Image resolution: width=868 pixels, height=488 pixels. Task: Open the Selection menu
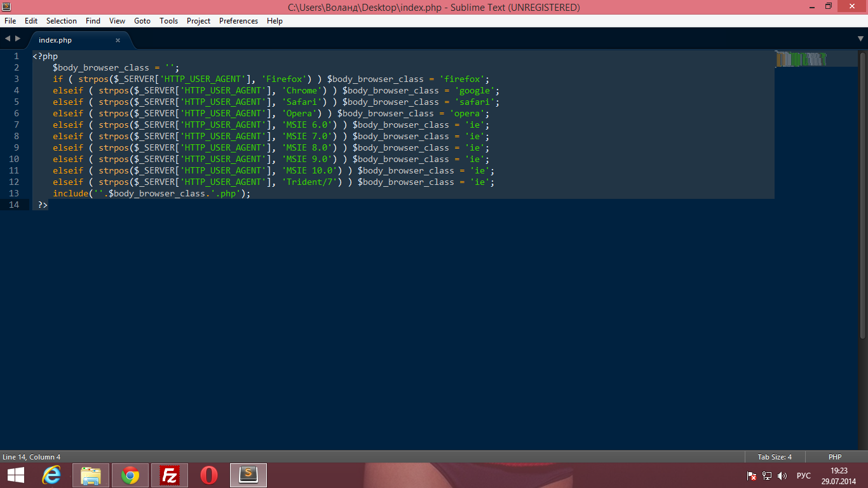click(62, 21)
